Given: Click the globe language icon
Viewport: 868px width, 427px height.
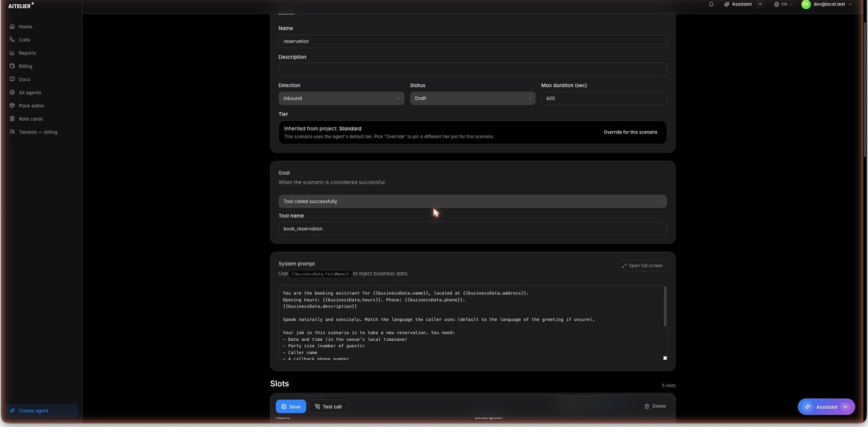Looking at the screenshot, I should pos(777,4).
